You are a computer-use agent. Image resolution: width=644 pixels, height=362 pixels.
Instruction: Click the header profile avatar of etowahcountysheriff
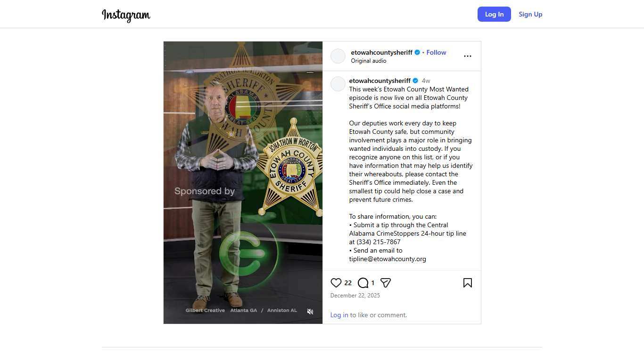[x=338, y=56]
